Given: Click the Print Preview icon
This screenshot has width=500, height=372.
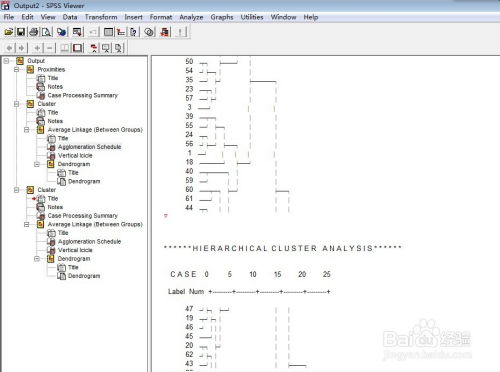Looking at the screenshot, I should (46, 32).
